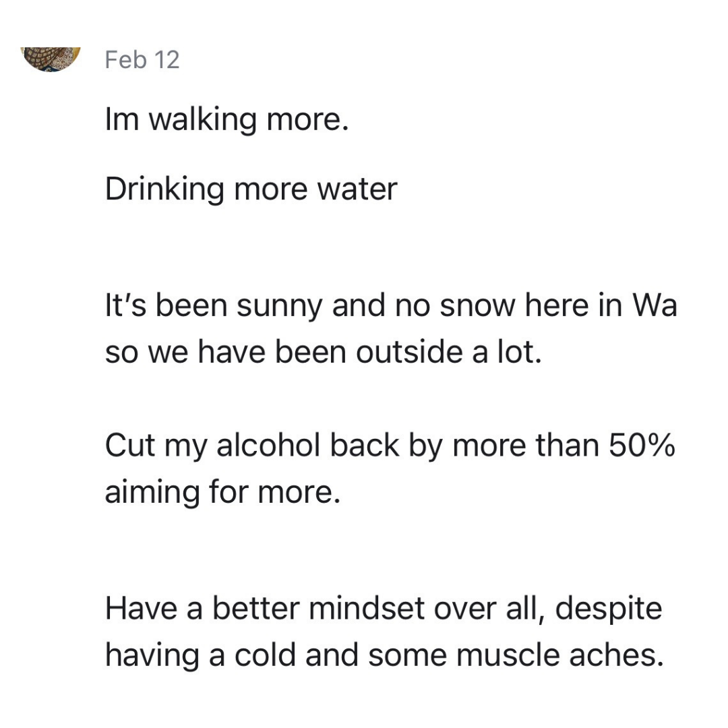The height and width of the screenshot is (728, 728).
Task: Click the word 'water' in the comment
Action: pos(357,189)
